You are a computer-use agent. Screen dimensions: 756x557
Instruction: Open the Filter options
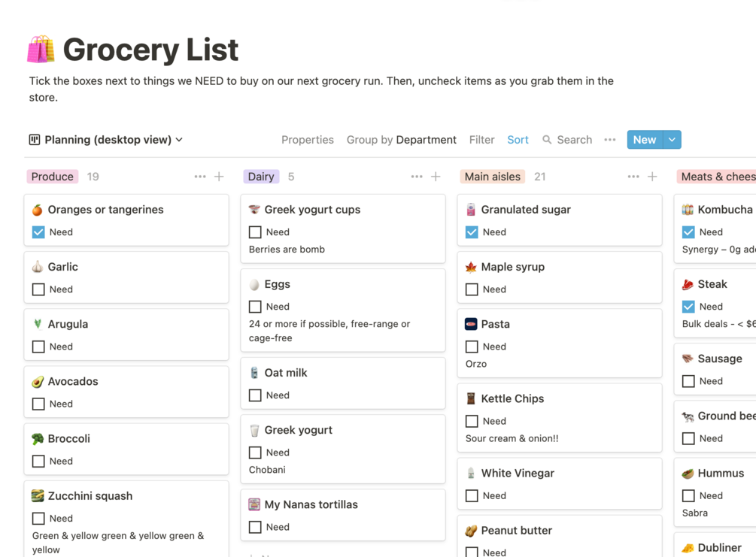pyautogui.click(x=481, y=140)
